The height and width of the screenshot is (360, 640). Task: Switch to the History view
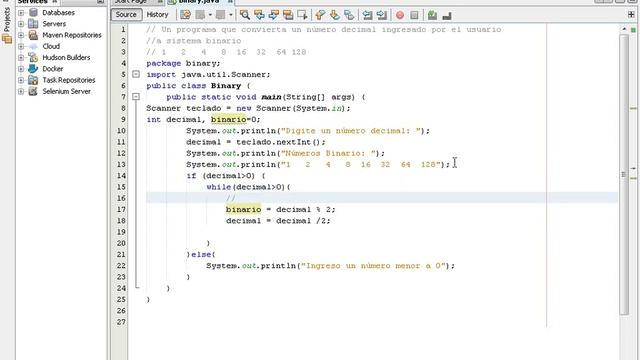(x=157, y=15)
